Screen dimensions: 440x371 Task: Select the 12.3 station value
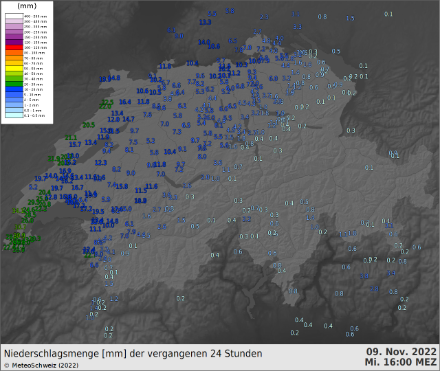[x=101, y=163]
